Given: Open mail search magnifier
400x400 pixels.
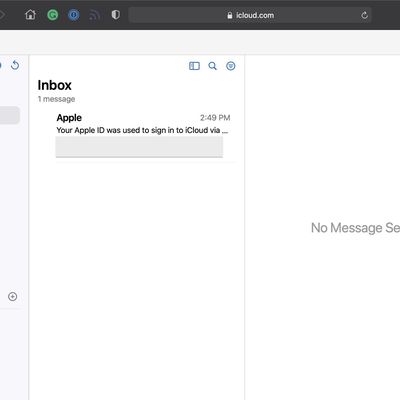Looking at the screenshot, I should [x=212, y=66].
